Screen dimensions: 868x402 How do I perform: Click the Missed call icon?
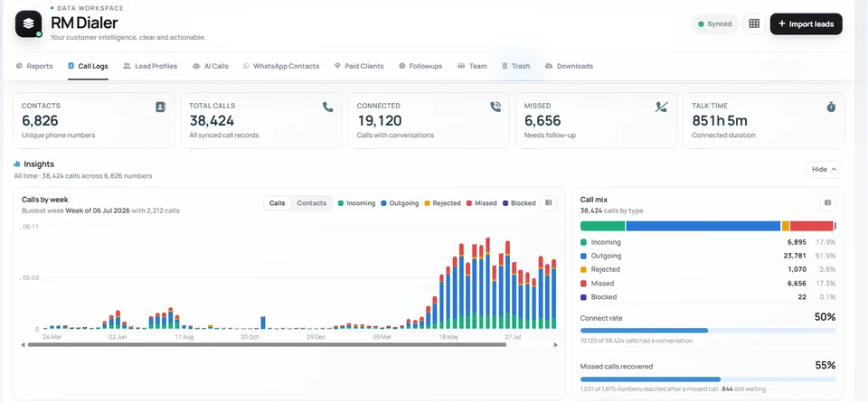(x=662, y=108)
